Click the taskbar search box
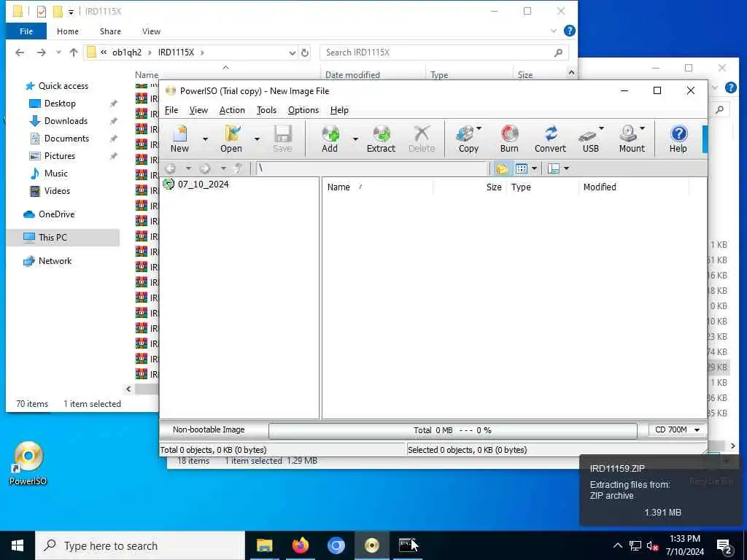Viewport: 747px width, 560px height. pyautogui.click(x=140, y=545)
